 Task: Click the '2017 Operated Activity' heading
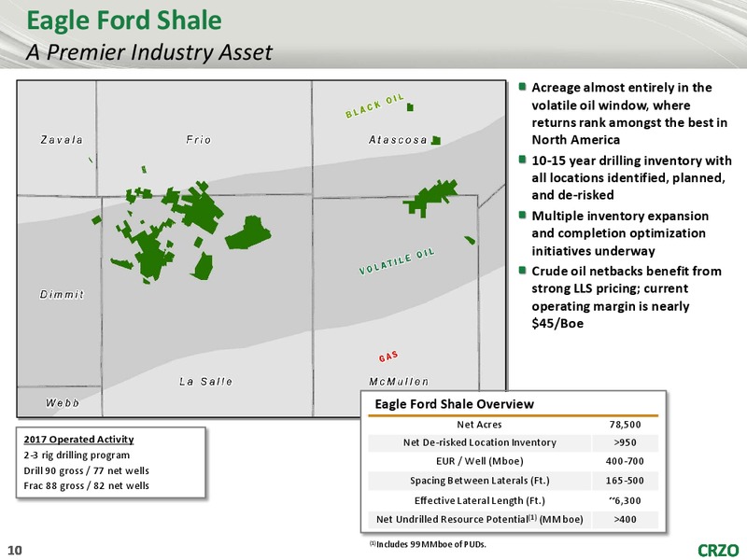pos(78,439)
